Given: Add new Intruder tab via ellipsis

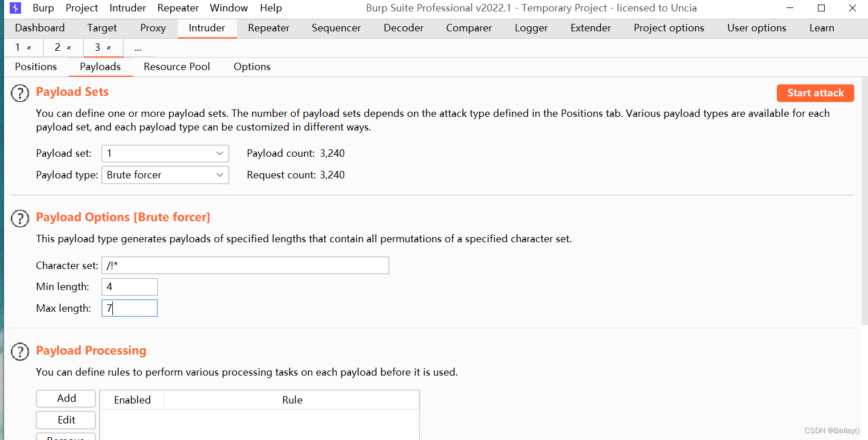Looking at the screenshot, I should (138, 48).
